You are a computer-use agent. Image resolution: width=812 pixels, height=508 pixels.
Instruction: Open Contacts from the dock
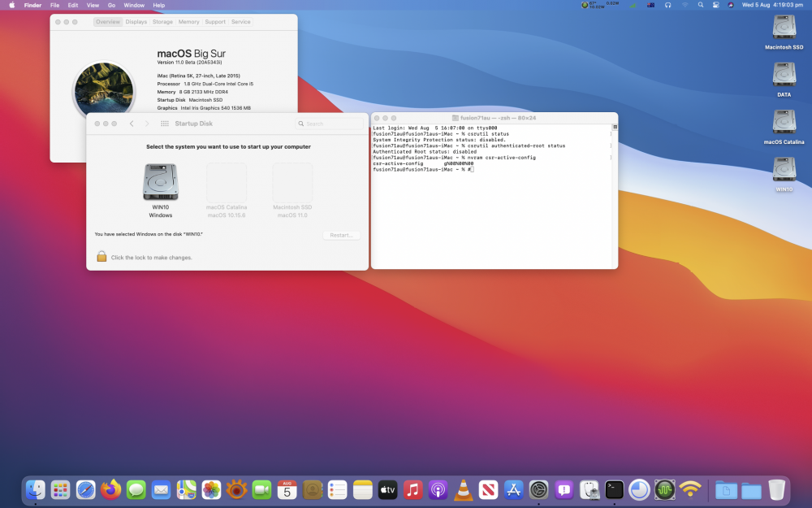[313, 489]
